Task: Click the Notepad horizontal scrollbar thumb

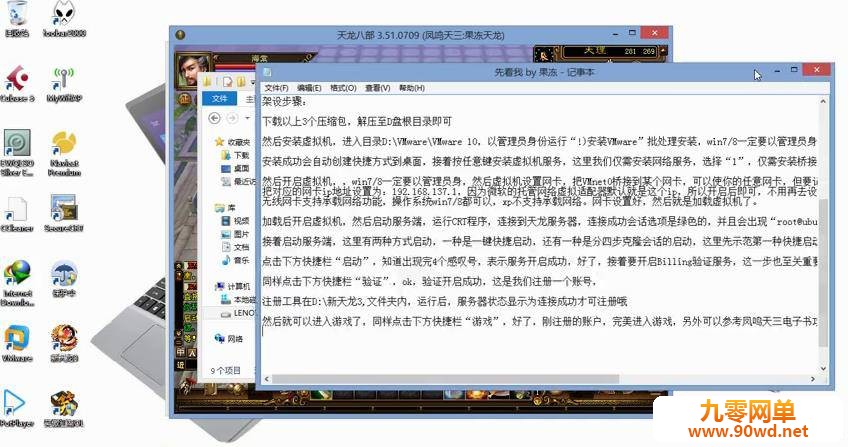Action: click(x=444, y=379)
